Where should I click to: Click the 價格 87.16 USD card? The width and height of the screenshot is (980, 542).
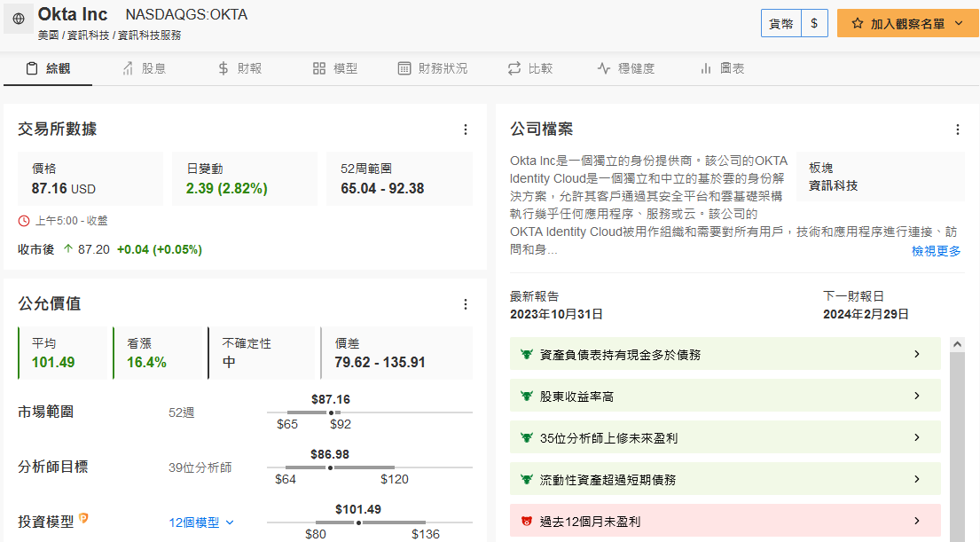click(90, 179)
